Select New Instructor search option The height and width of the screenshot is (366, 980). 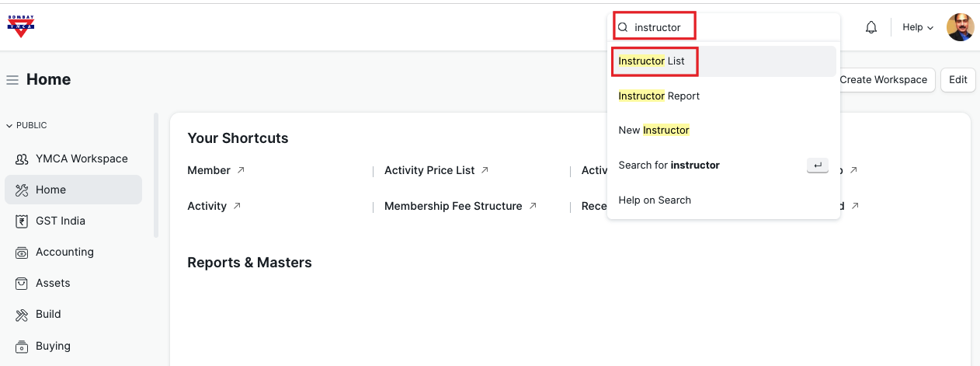(653, 131)
